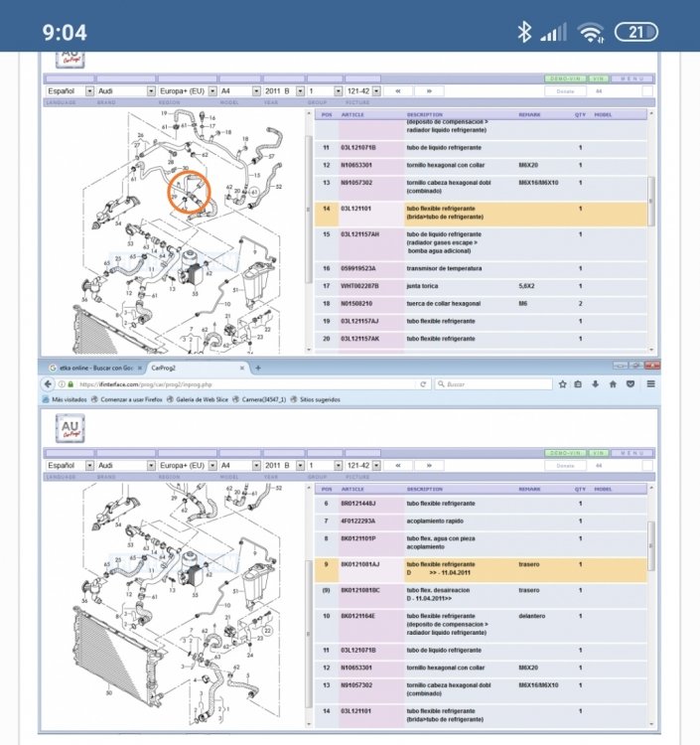Screen dimensions: 700x745
Task: Open 'Sitios sugeridos' bookmark
Action: [316, 399]
